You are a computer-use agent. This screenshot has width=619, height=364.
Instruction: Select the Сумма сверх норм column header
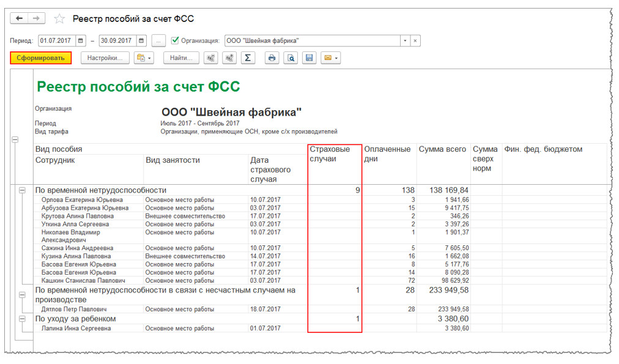[x=486, y=164]
